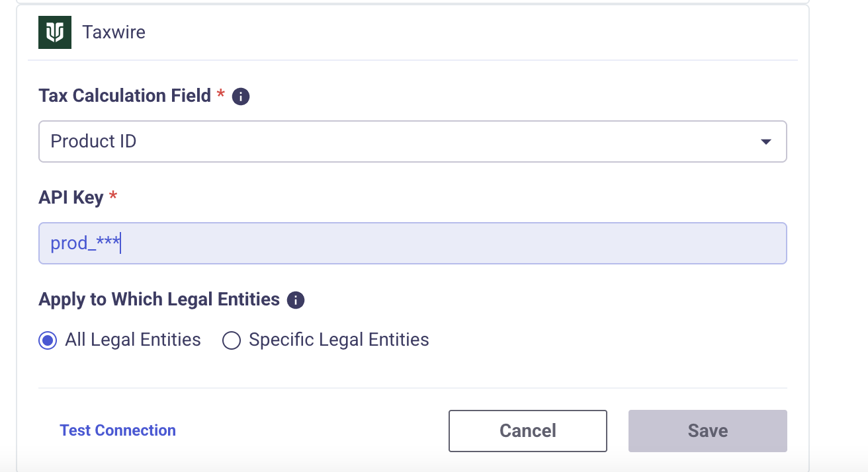
Task: Click info icon beside Tax Calculation Field
Action: point(241,97)
